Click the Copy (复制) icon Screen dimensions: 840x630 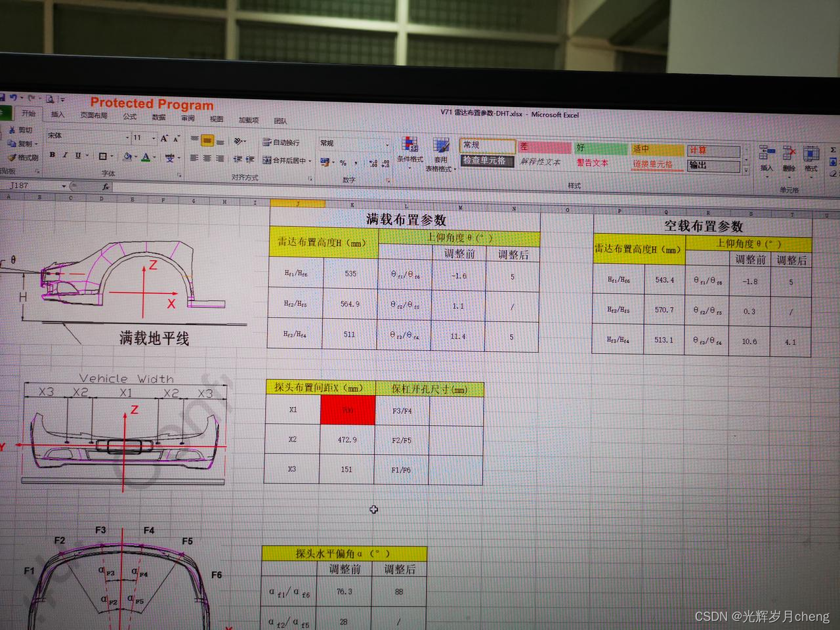[12, 144]
